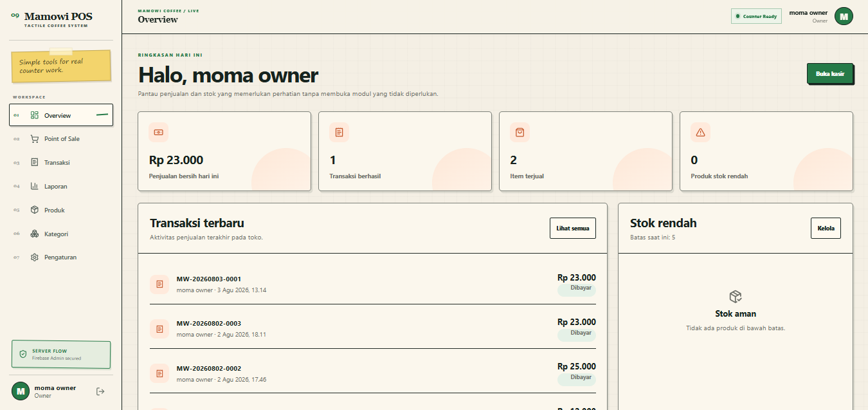Screen dimensions: 868x410
Task: Click the Rp 23.000 Penjualan bersih value
Action: 176,160
